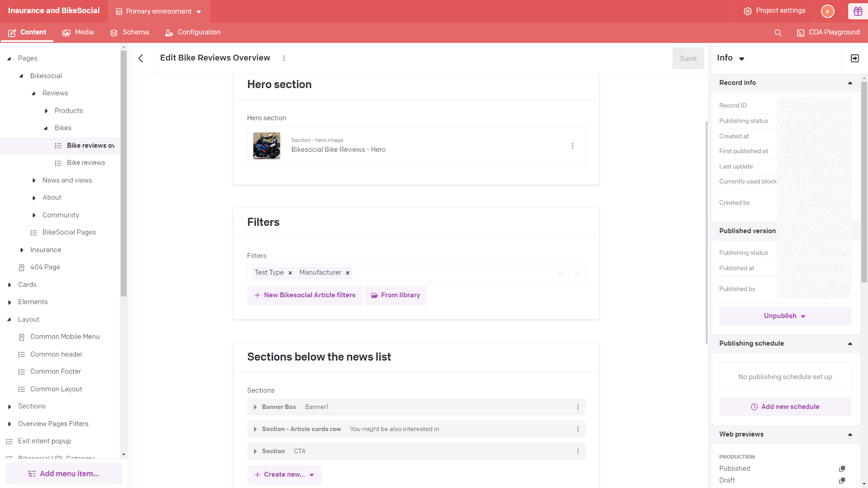Open the Unpublish dropdown button

(x=785, y=316)
